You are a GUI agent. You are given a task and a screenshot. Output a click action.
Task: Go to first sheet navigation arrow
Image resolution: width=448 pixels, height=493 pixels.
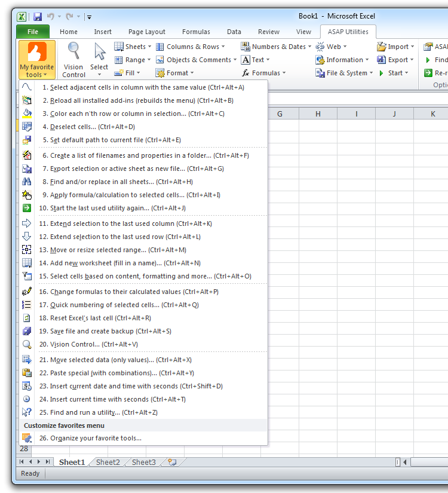(22, 462)
